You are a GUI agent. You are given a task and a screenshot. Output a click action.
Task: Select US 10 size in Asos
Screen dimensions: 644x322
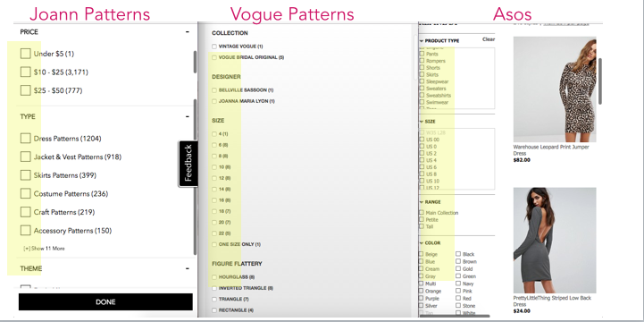[x=422, y=181]
